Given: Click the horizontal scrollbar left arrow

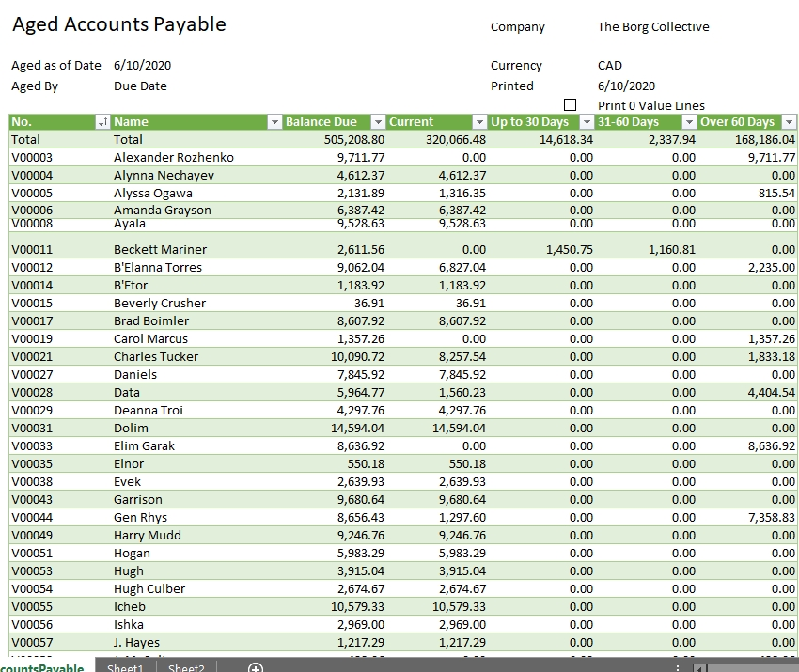Looking at the screenshot, I should (x=699, y=668).
